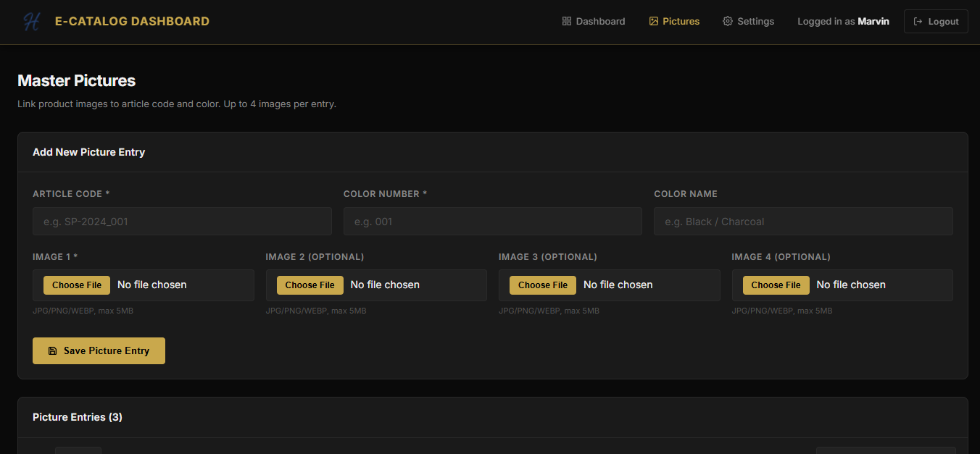This screenshot has height=454, width=980.
Task: Click the username Marvin
Action: (873, 22)
